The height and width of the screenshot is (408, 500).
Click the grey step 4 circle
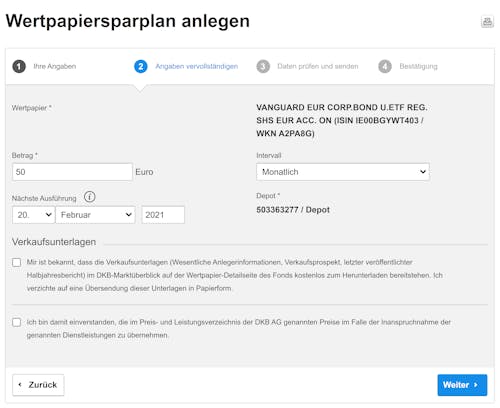[385, 66]
